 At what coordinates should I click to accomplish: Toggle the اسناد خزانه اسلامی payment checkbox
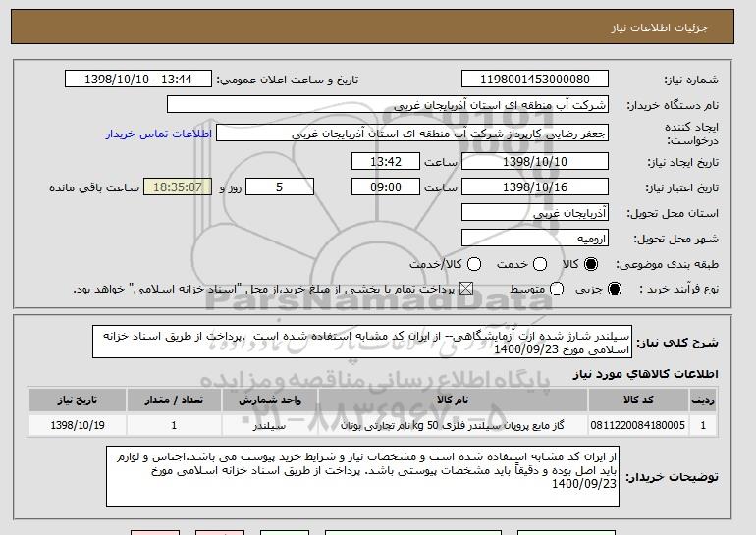[x=465, y=289]
